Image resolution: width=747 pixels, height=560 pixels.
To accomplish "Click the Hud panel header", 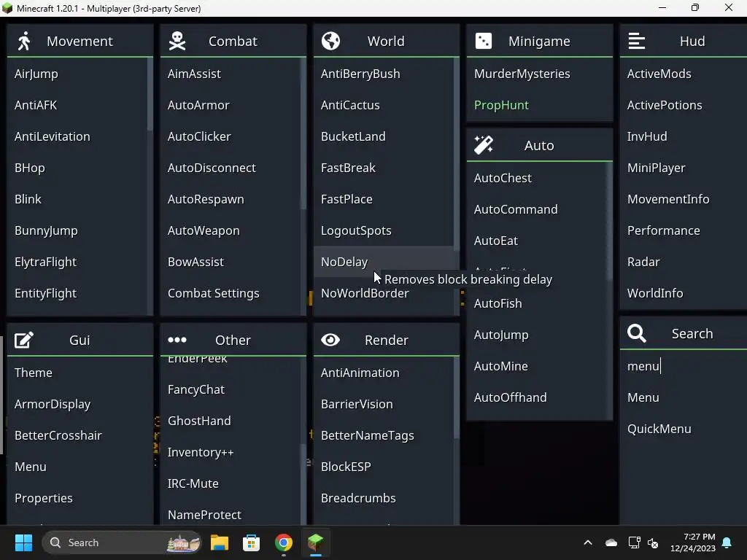I will pos(683,41).
